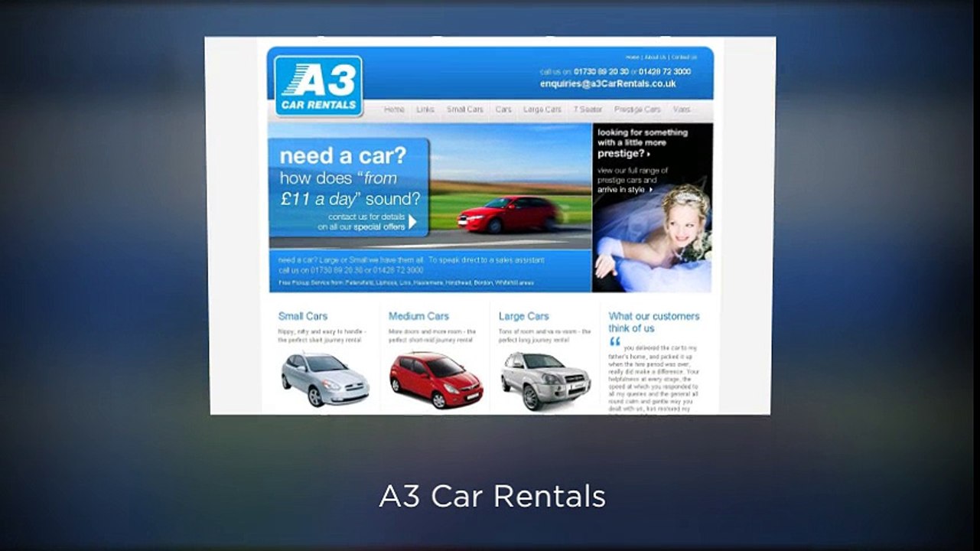Click the bride photo in prestige panel
The image size is (980, 551).
pos(653,239)
